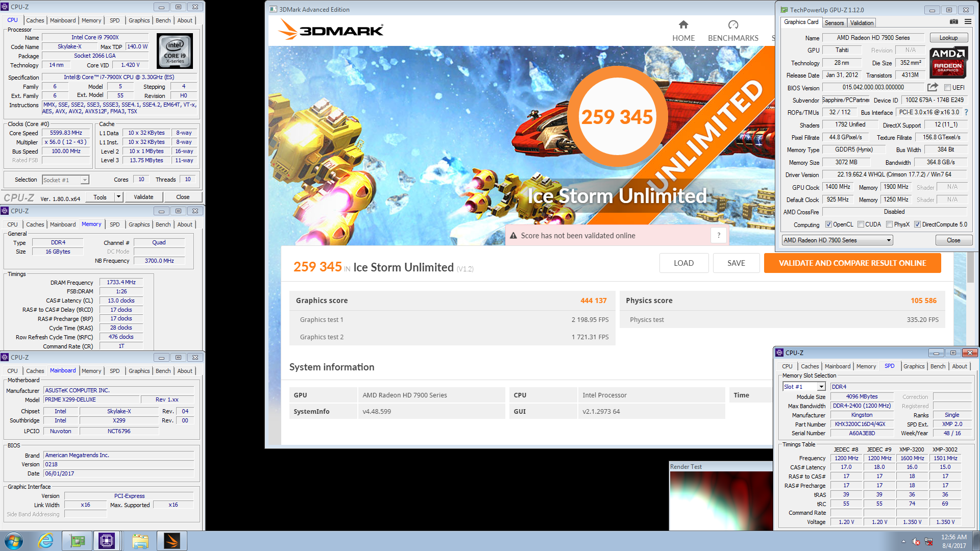This screenshot has width=980, height=551.
Task: Click CPU-Z SPD window title icon
Action: pos(779,353)
